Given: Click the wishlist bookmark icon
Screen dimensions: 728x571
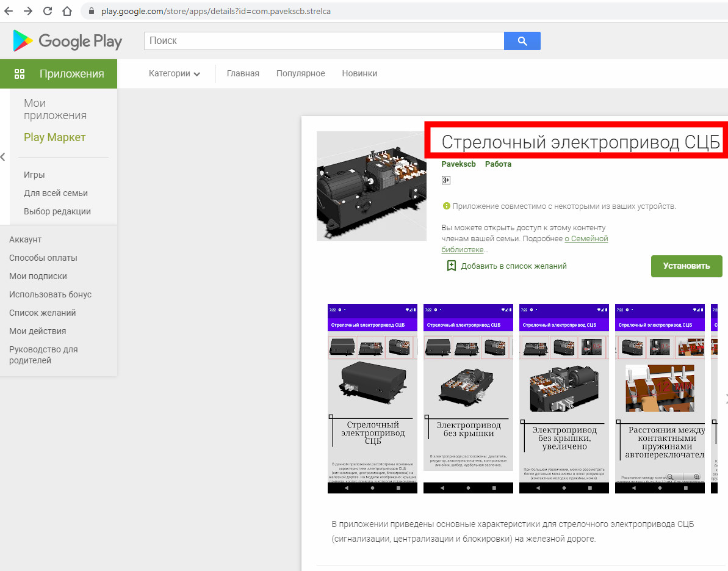Looking at the screenshot, I should pyautogui.click(x=451, y=266).
